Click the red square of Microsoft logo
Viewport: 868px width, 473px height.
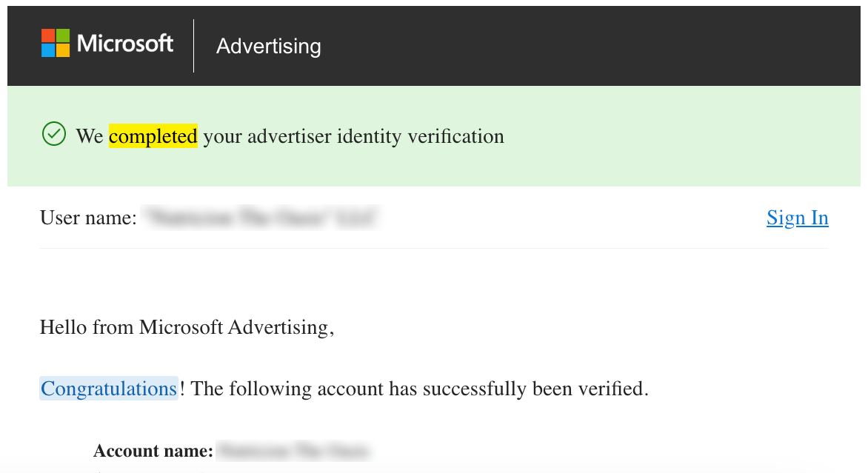point(48,36)
